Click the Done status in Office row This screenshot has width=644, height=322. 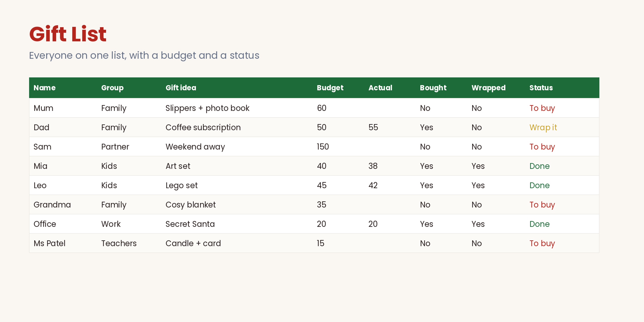540,224
